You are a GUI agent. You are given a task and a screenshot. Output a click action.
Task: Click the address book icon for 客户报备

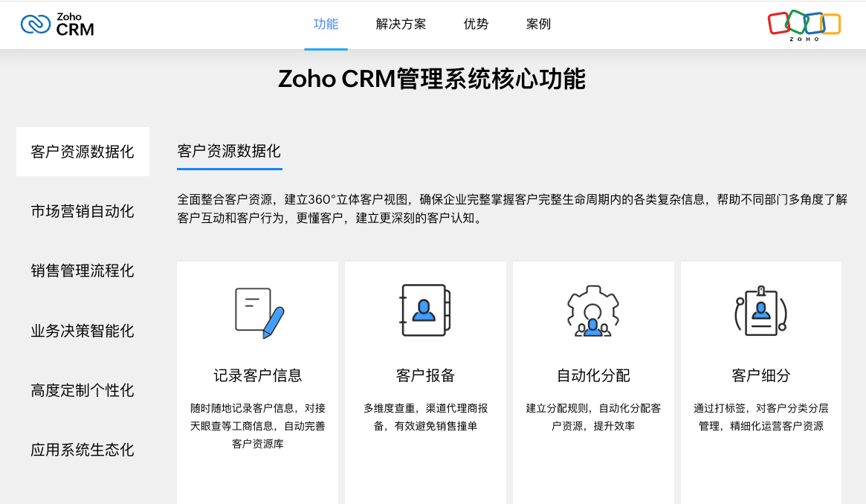tap(425, 311)
